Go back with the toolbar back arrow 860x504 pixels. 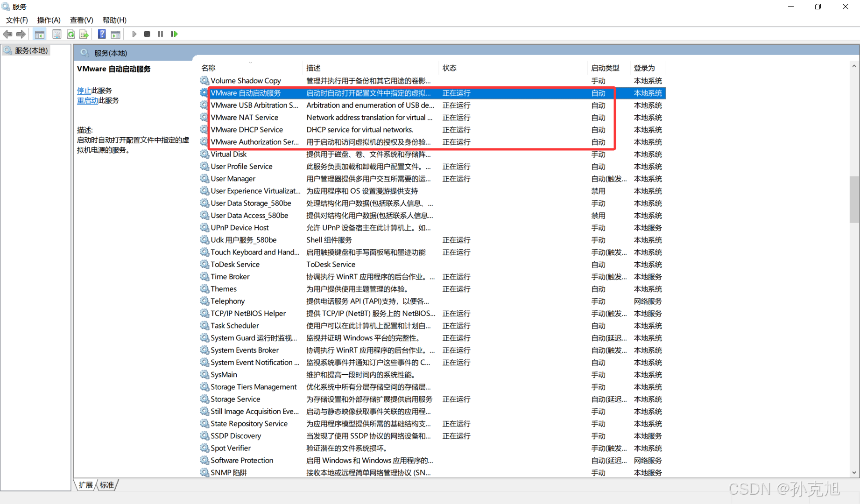(x=7, y=34)
